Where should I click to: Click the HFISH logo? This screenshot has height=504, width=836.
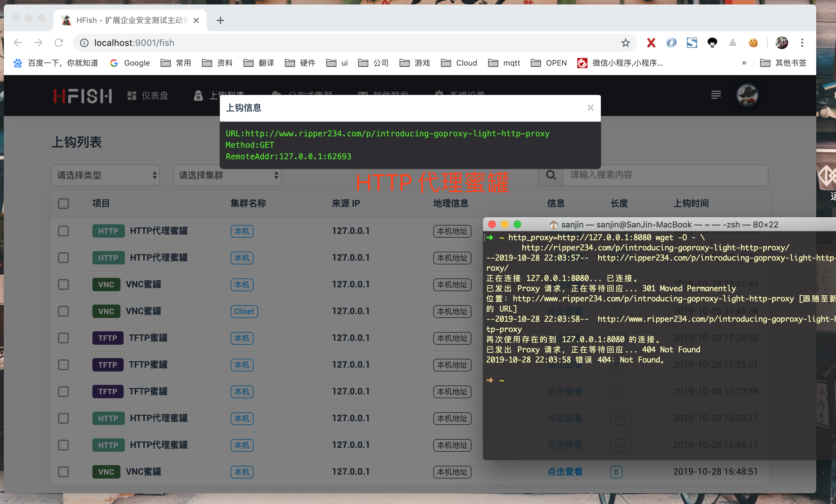tap(83, 96)
